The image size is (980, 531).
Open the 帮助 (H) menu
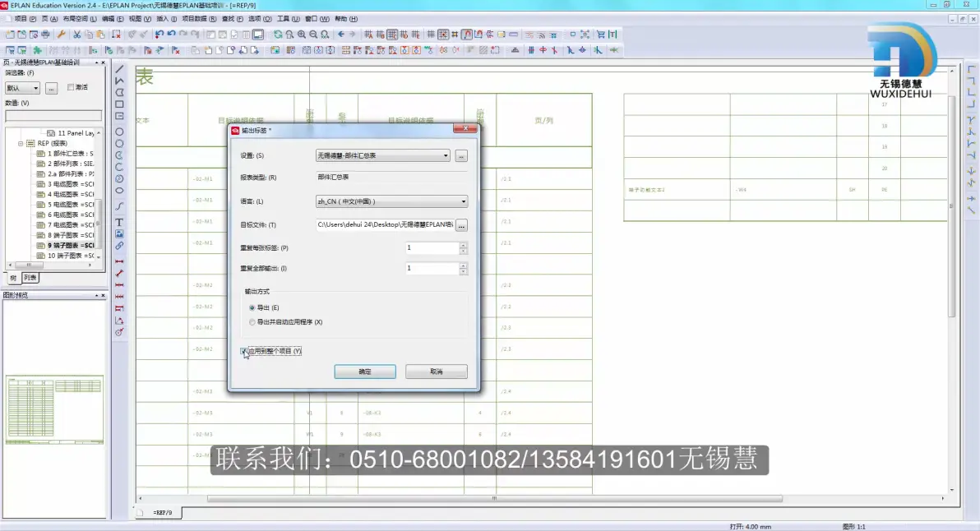pyautogui.click(x=346, y=19)
